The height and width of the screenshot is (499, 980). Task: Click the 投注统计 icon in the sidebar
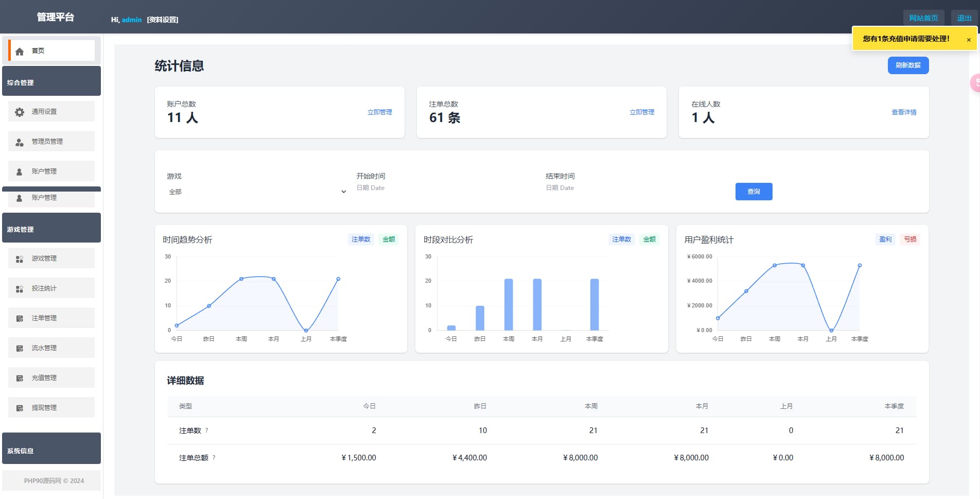20,289
